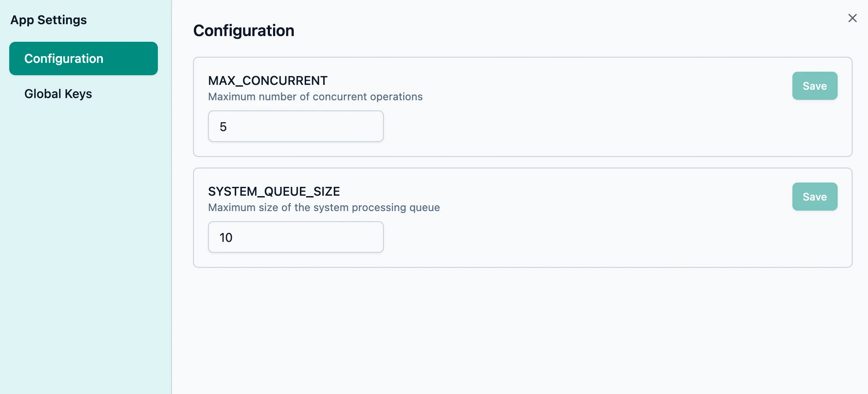The image size is (868, 394).
Task: Focus the MAX_CONCURRENT input field
Action: click(295, 127)
